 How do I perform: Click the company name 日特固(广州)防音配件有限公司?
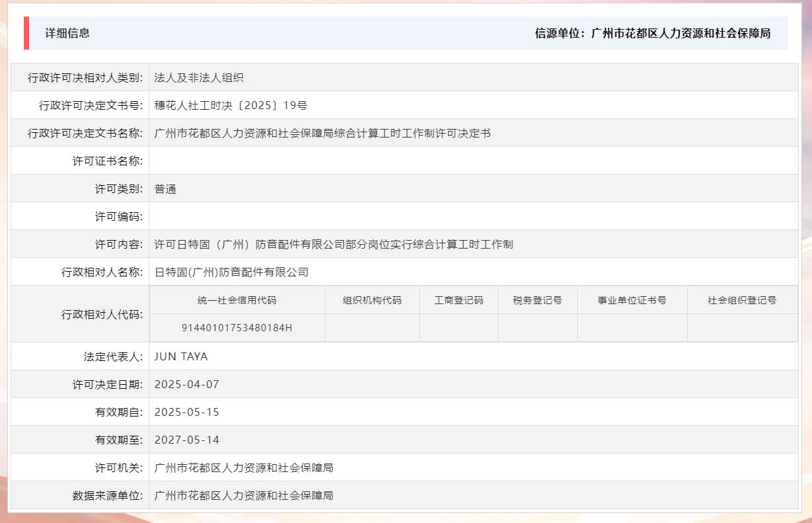tap(231, 272)
